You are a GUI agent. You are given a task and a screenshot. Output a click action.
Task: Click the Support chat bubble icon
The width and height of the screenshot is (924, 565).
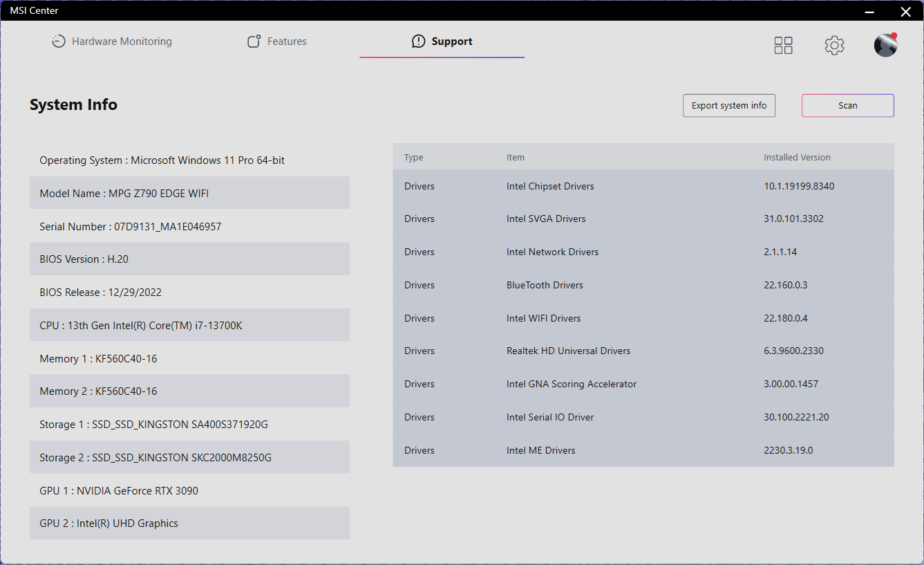click(x=418, y=41)
